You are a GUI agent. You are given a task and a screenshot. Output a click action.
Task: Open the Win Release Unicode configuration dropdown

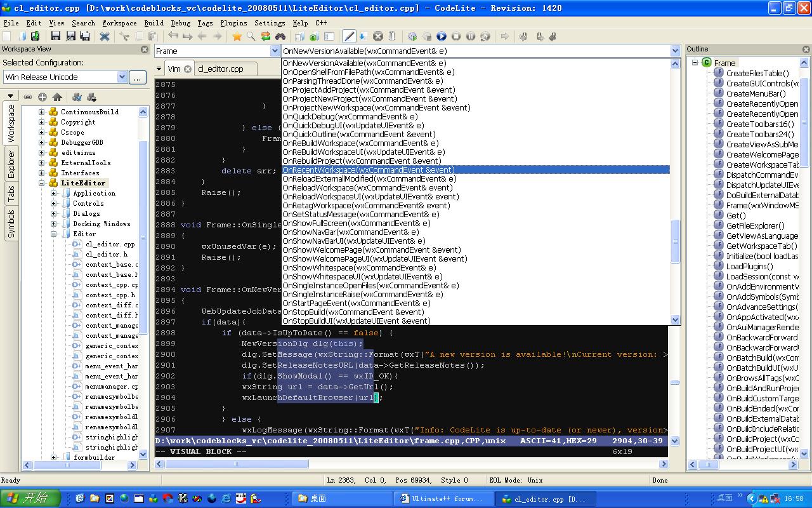click(x=122, y=77)
